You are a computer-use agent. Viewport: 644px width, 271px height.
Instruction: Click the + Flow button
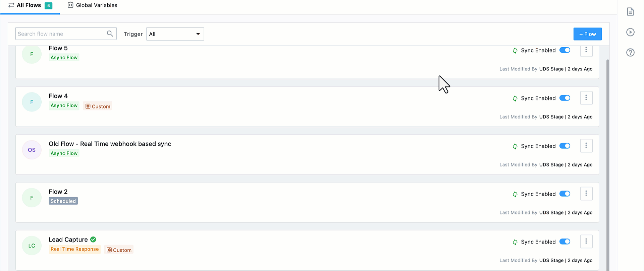point(587,34)
